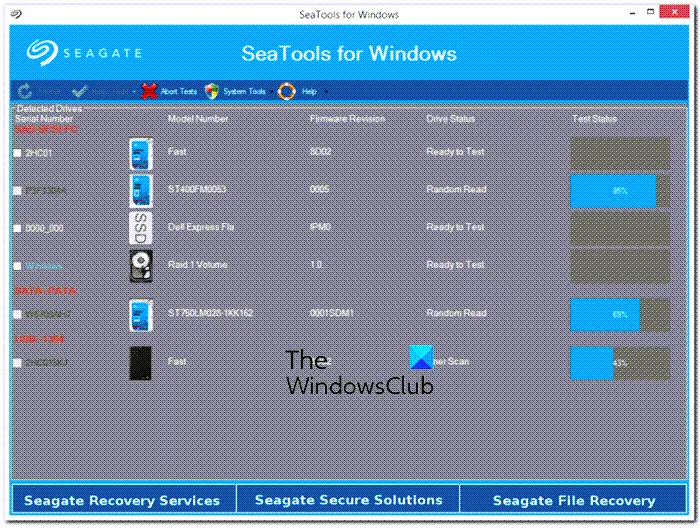The height and width of the screenshot is (528, 700).
Task: Open the Basic Tests dropdown arrow
Action: click(x=134, y=91)
